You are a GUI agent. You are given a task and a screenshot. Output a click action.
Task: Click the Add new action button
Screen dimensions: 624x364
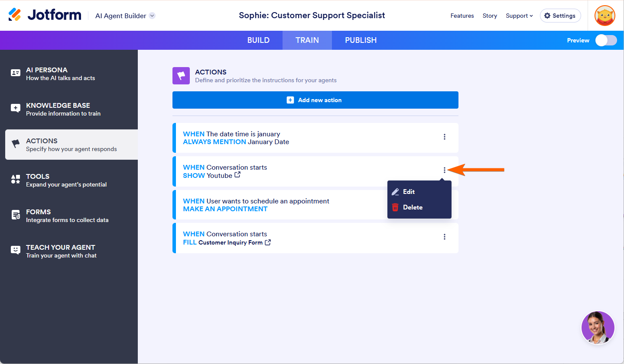[315, 100]
